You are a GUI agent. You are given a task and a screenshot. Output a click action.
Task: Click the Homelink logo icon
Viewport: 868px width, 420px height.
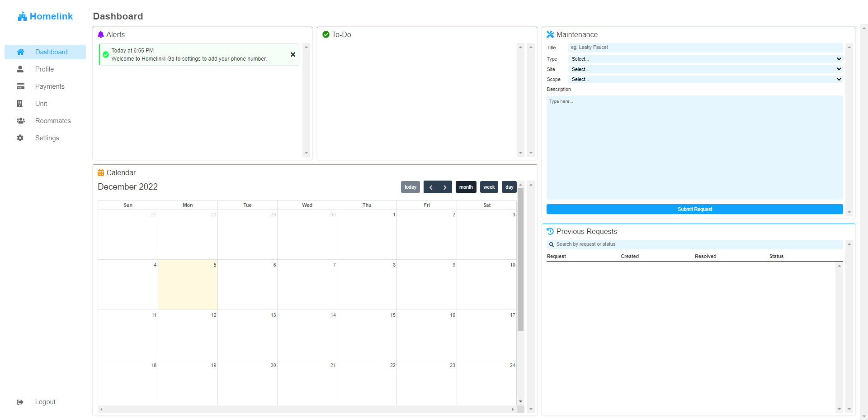point(22,16)
